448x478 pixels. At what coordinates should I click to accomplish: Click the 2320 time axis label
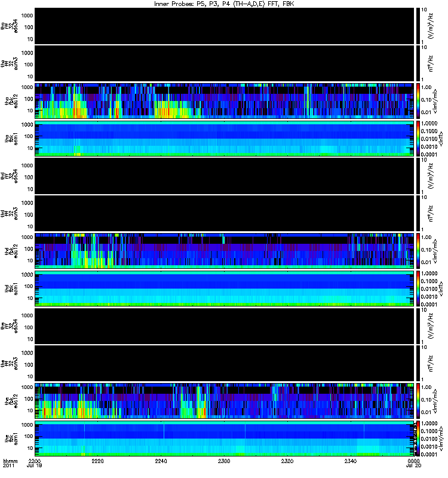(287, 461)
